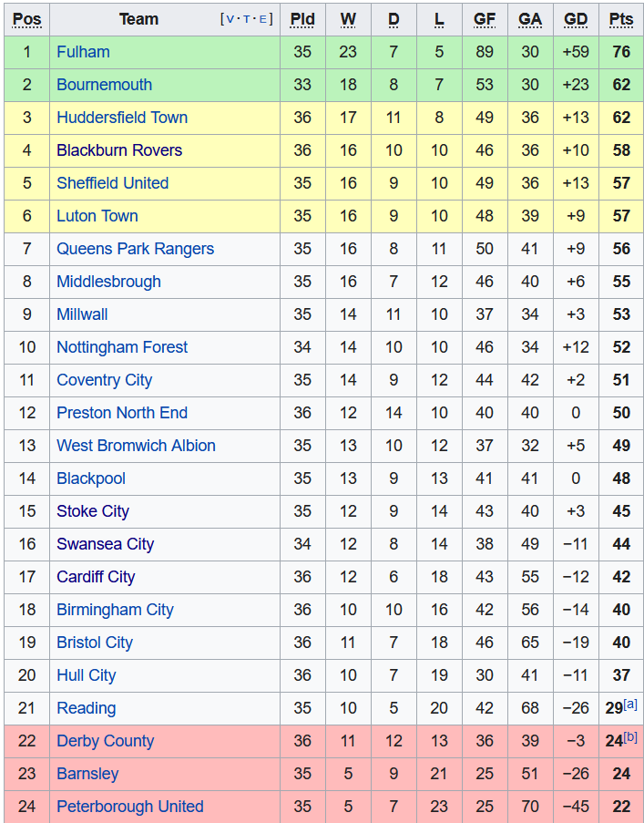Open Huddersfield Town team page

(x=122, y=118)
